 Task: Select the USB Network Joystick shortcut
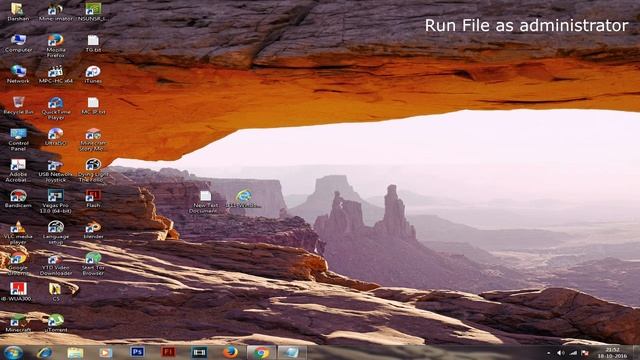pyautogui.click(x=56, y=171)
